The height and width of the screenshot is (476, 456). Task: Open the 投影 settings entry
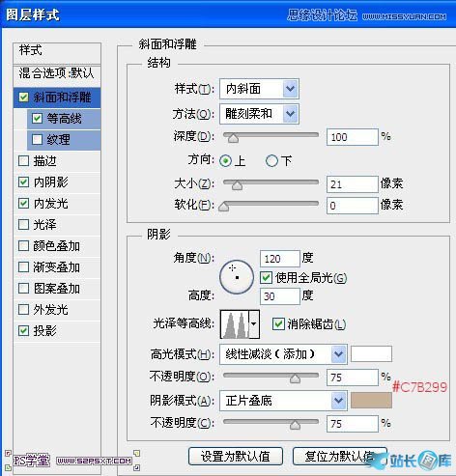pos(44,331)
